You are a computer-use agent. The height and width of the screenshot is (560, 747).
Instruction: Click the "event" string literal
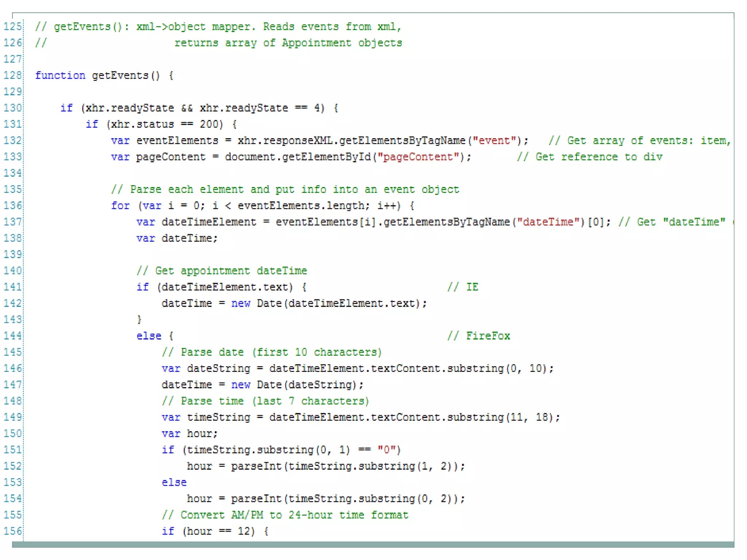495,141
